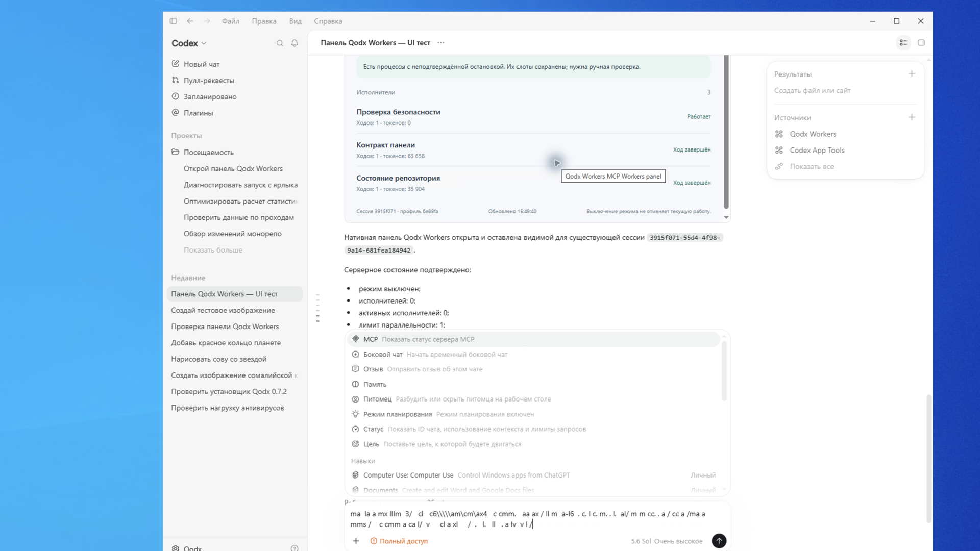Click the main chat vertical scrollbar
Screen dimensions: 980x551
point(928,458)
